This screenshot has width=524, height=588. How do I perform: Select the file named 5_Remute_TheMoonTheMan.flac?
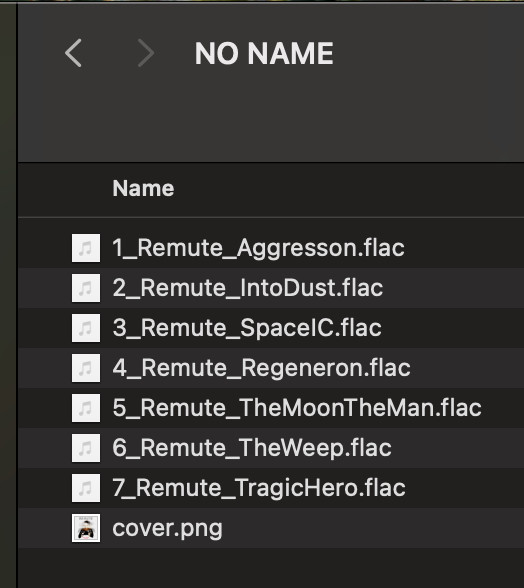coord(297,408)
